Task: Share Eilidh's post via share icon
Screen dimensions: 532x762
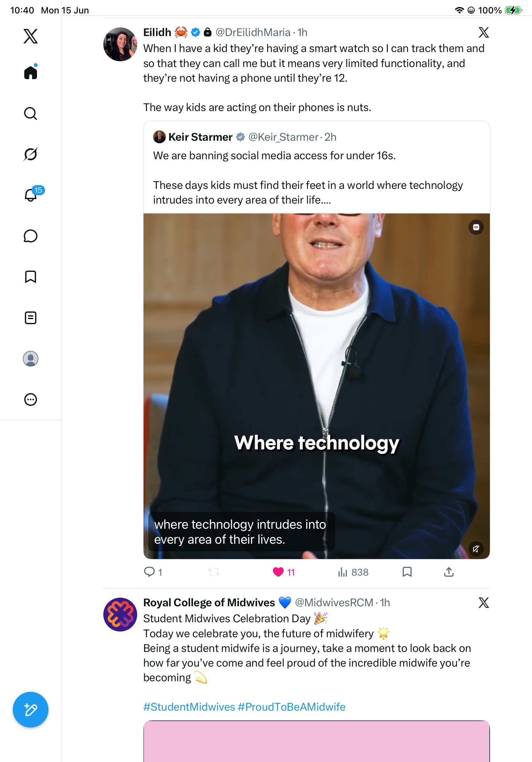Action: (449, 572)
